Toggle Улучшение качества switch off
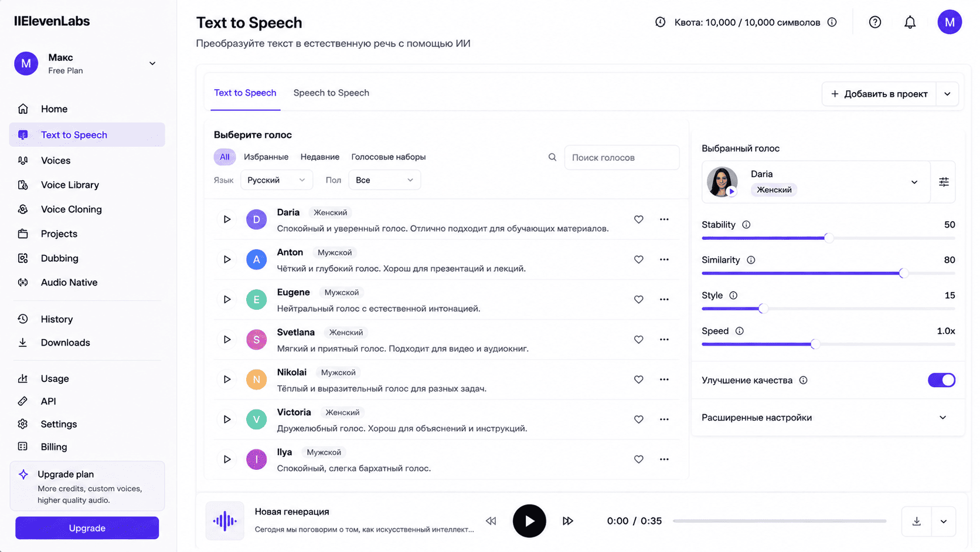Screen dimensions: 980x552 941,380
